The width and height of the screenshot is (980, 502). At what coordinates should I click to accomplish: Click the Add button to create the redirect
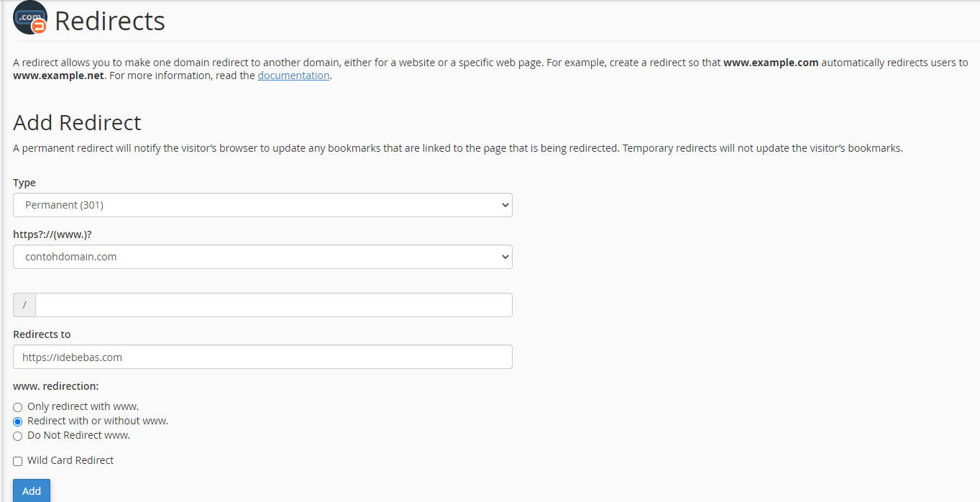31,490
